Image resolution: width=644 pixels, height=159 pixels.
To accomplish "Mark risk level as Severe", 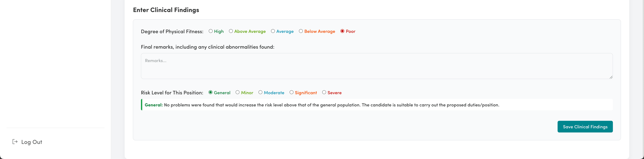I will point(324,92).
